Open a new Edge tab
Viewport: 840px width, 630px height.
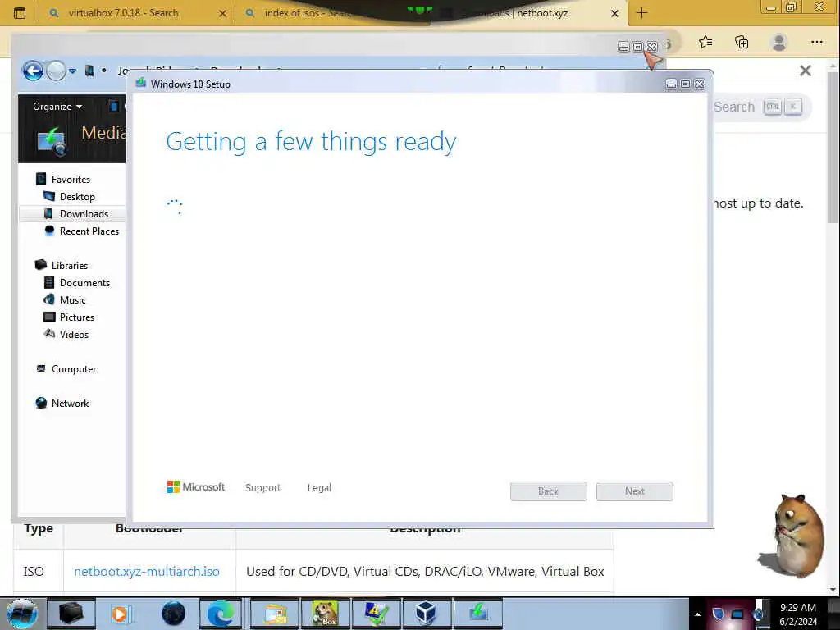641,13
